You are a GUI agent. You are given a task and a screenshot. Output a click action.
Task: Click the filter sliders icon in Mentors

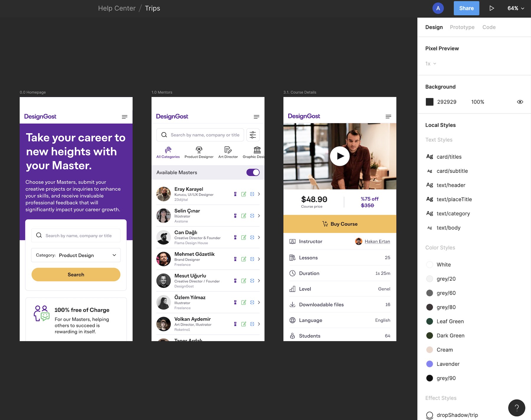253,135
